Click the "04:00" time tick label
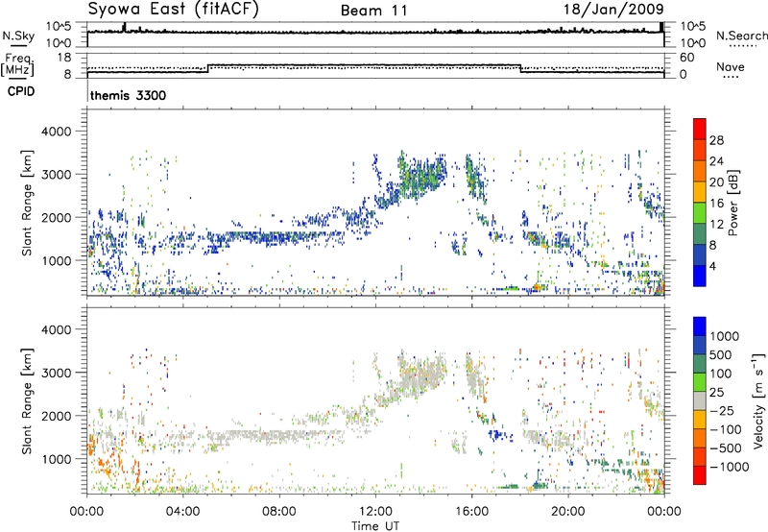 [182, 512]
